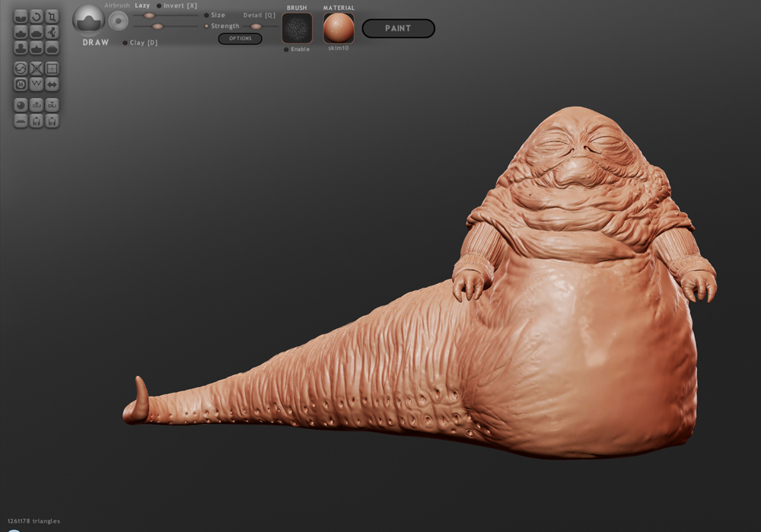Click the BRUSH heading label
The width and height of the screenshot is (761, 532).
(297, 8)
